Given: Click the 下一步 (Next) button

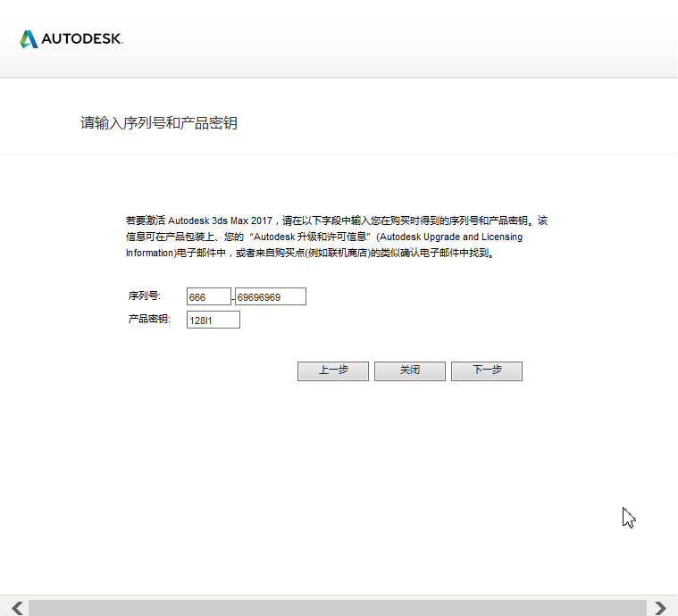Looking at the screenshot, I should click(487, 370).
